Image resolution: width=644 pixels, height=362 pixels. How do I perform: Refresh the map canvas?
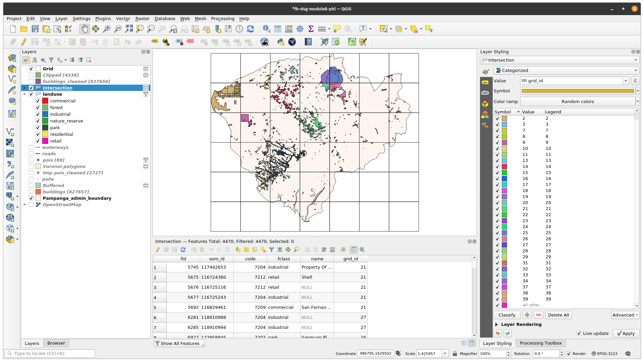[250, 29]
